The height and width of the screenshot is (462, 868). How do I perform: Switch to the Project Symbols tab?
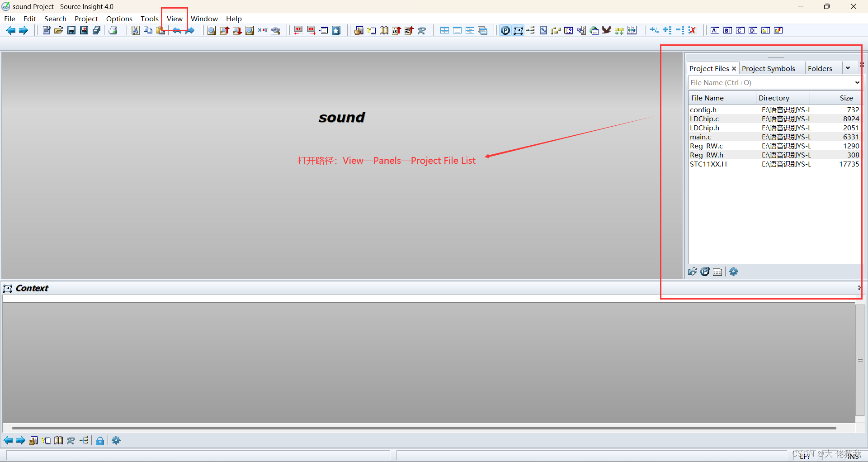pos(769,68)
